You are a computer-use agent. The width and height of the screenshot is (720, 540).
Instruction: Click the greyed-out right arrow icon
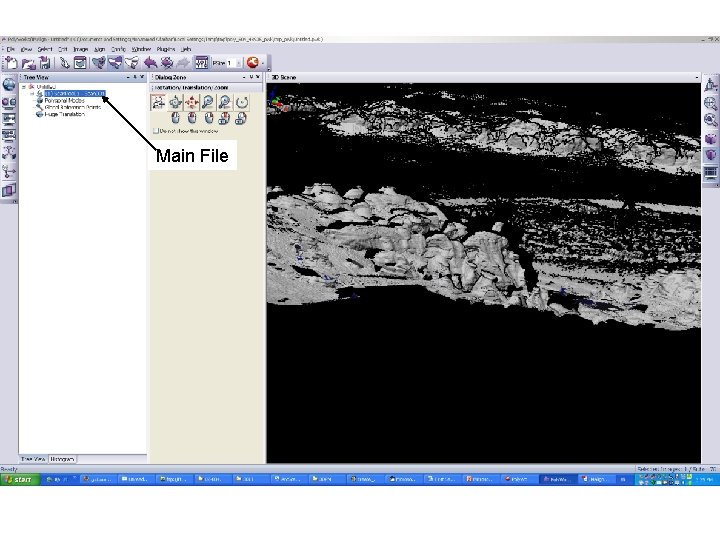point(183,62)
